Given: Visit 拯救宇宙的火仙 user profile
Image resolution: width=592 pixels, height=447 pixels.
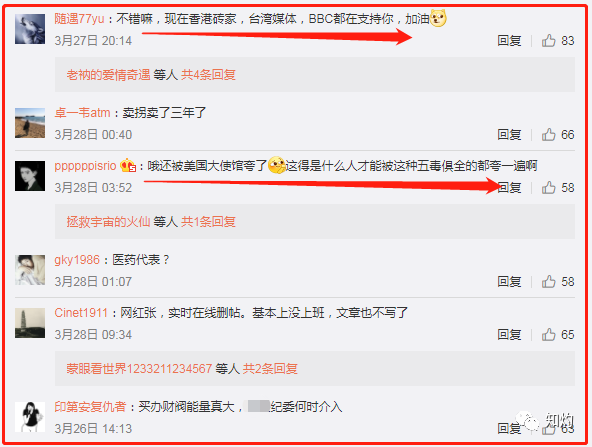Looking at the screenshot, I should click(x=108, y=222).
